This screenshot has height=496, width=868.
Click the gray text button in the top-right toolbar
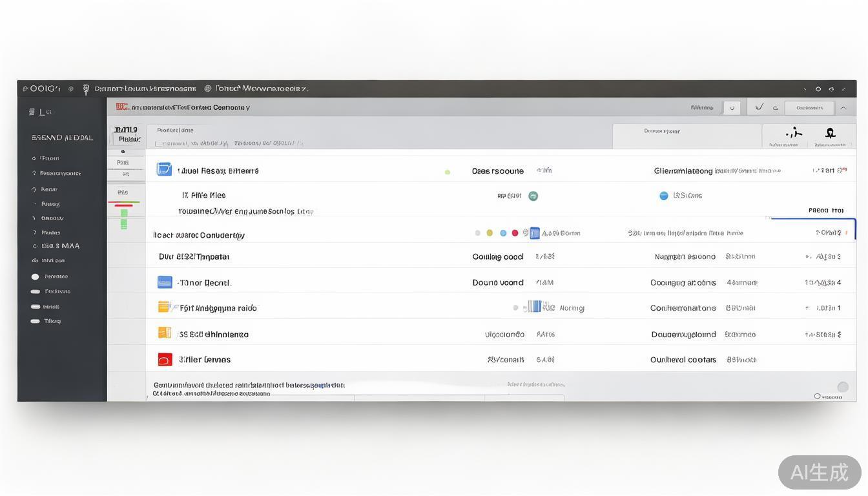pyautogui.click(x=809, y=108)
